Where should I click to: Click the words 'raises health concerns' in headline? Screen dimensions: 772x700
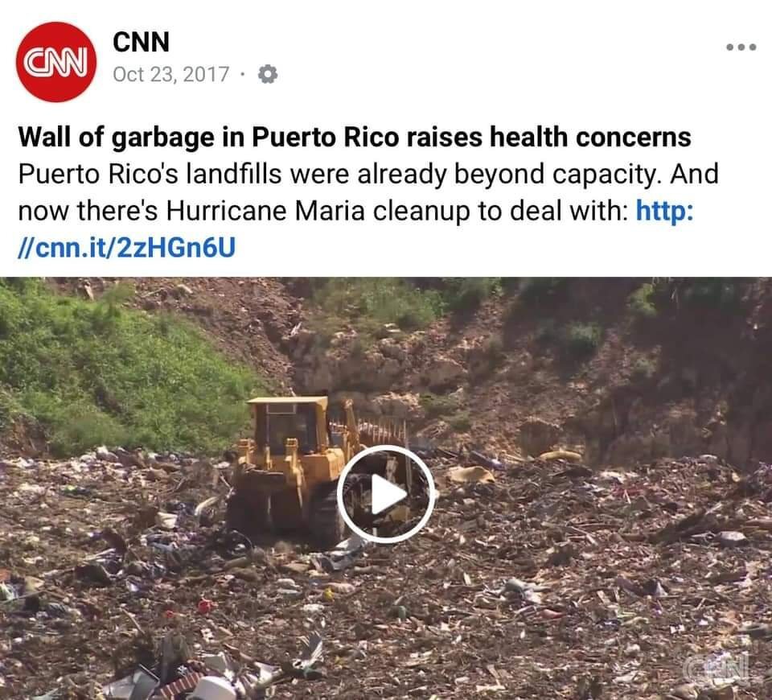coord(549,137)
